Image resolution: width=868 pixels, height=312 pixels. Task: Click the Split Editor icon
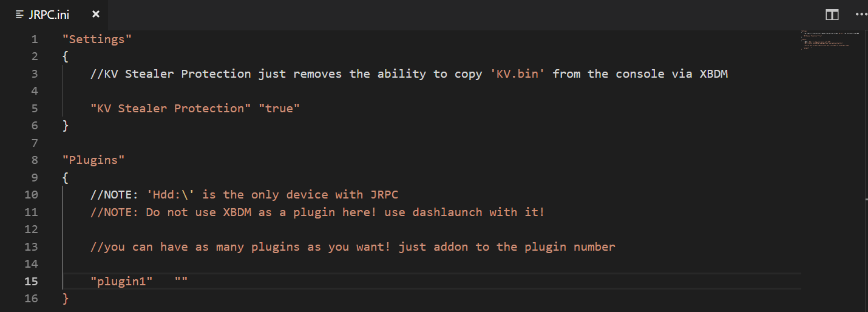(x=832, y=15)
